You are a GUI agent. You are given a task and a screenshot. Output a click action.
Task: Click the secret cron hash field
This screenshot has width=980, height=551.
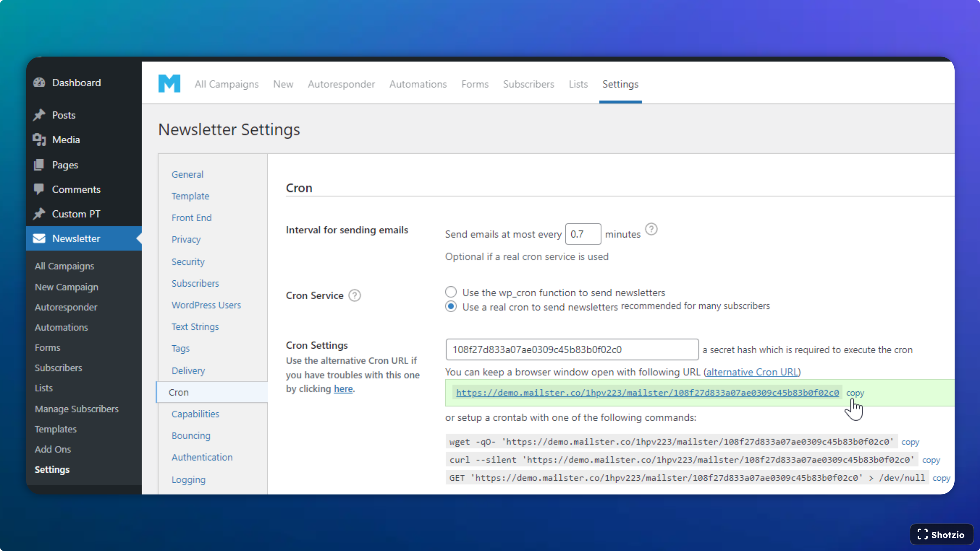(x=572, y=350)
